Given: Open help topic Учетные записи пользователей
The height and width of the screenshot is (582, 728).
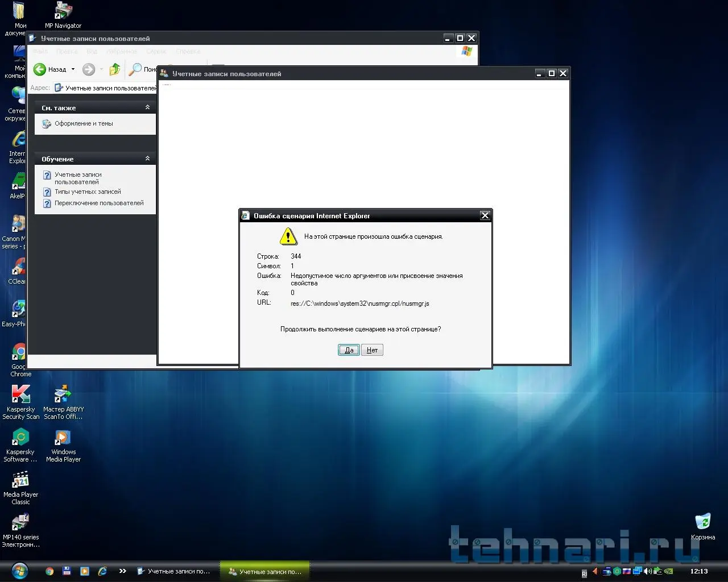Looking at the screenshot, I should 78,178.
